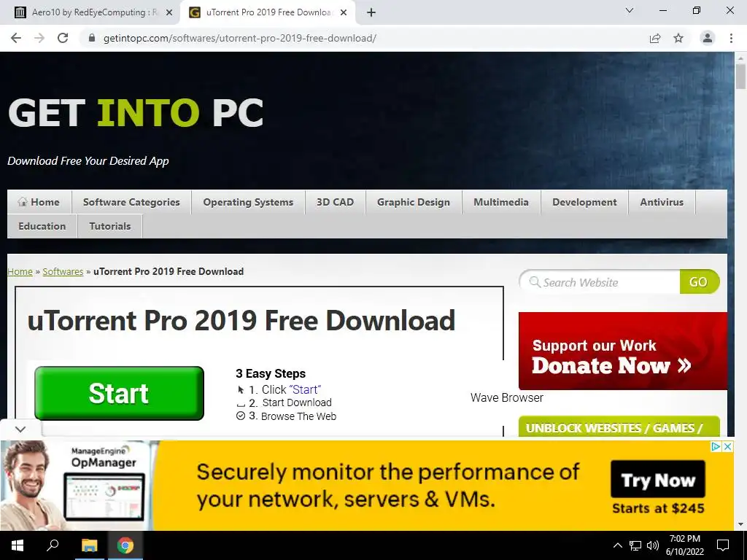View site information via lock icon
The image size is (747, 560).
tap(92, 38)
